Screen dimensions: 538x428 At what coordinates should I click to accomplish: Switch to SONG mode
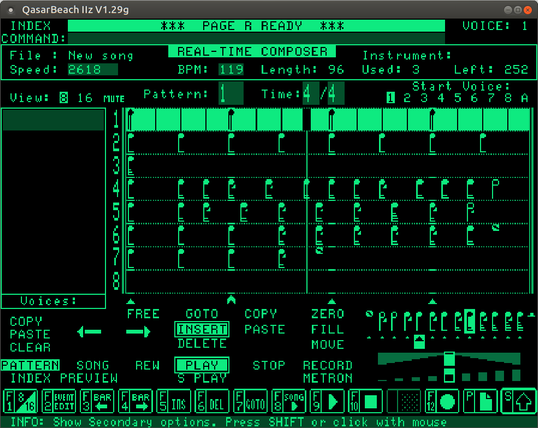[x=93, y=365]
